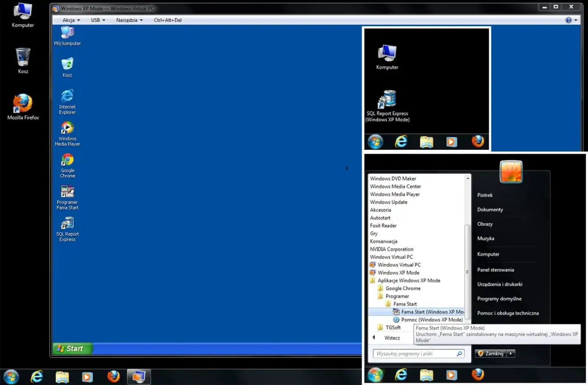Open Mozilla Firefox shortcut on host desktop

(23, 104)
